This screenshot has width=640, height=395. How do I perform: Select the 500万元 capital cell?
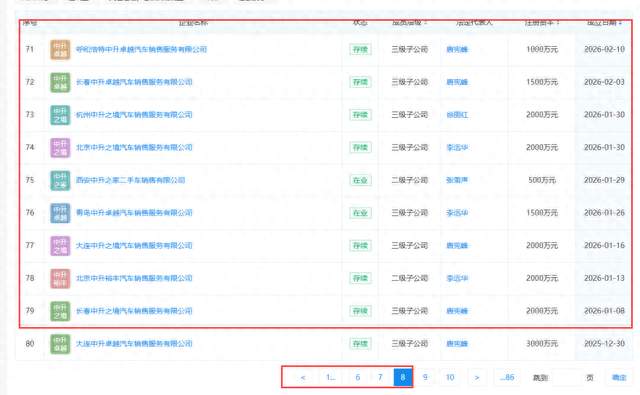pos(542,180)
